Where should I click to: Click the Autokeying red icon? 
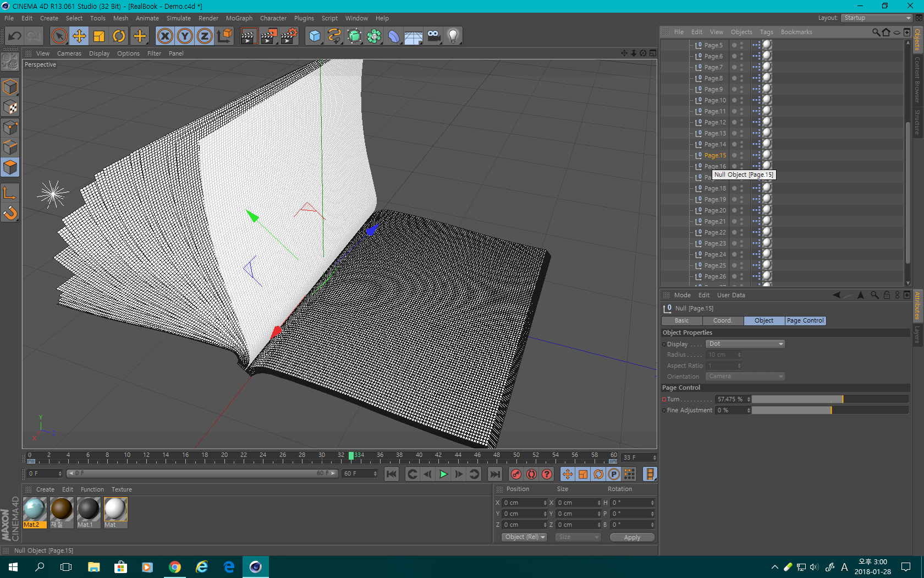pyautogui.click(x=531, y=474)
